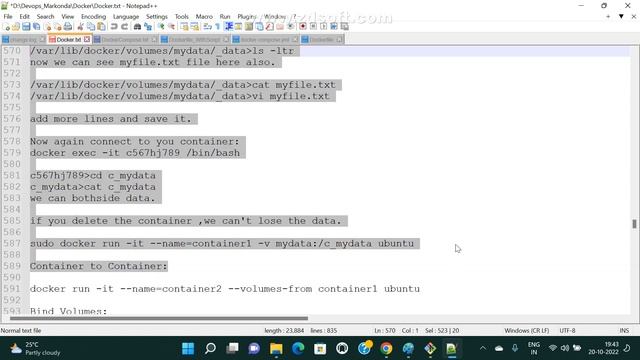
Task: Click the Zoom Out toolbar icon
Action: 171,27
